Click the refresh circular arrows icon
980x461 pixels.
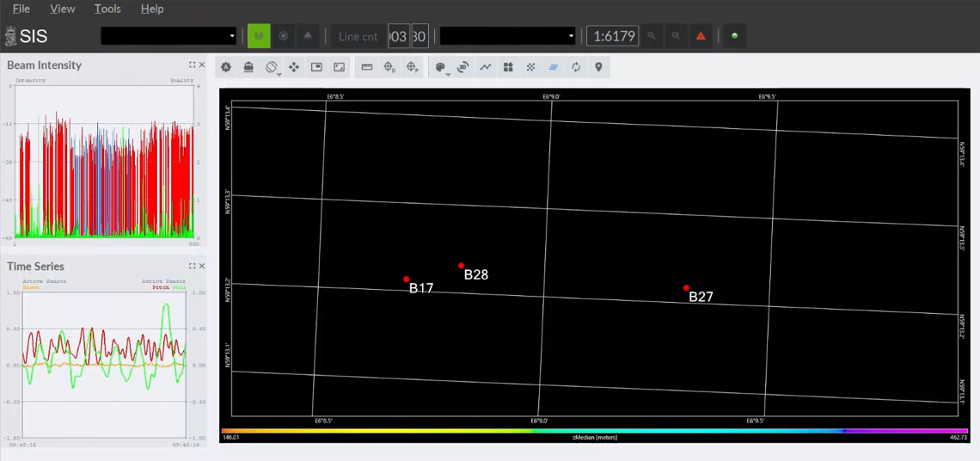[576, 67]
